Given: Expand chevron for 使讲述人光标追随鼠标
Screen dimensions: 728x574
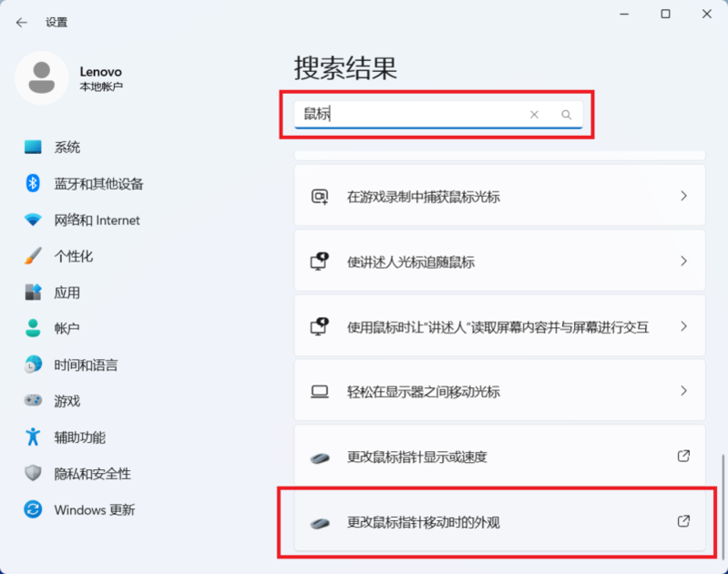Looking at the screenshot, I should [x=683, y=261].
